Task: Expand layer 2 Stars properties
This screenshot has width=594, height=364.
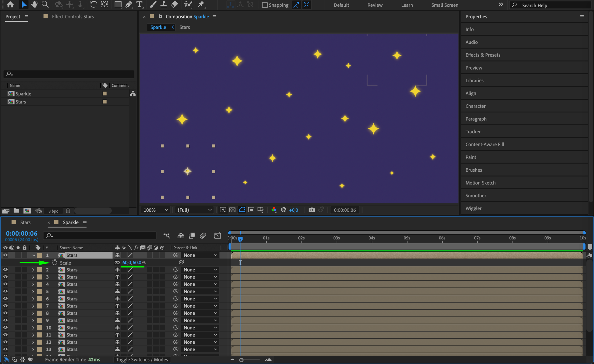Action: tap(33, 270)
